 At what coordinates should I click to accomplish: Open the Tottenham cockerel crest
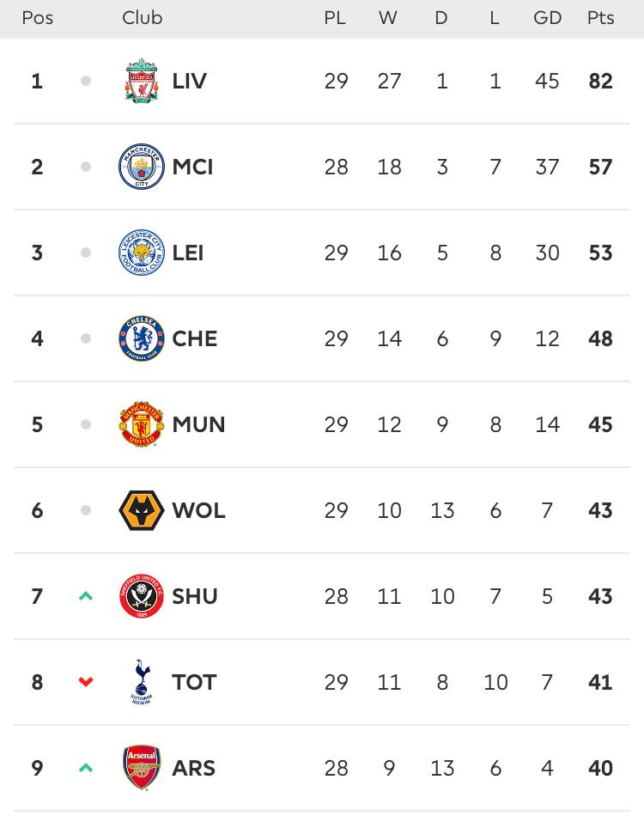coord(142,682)
